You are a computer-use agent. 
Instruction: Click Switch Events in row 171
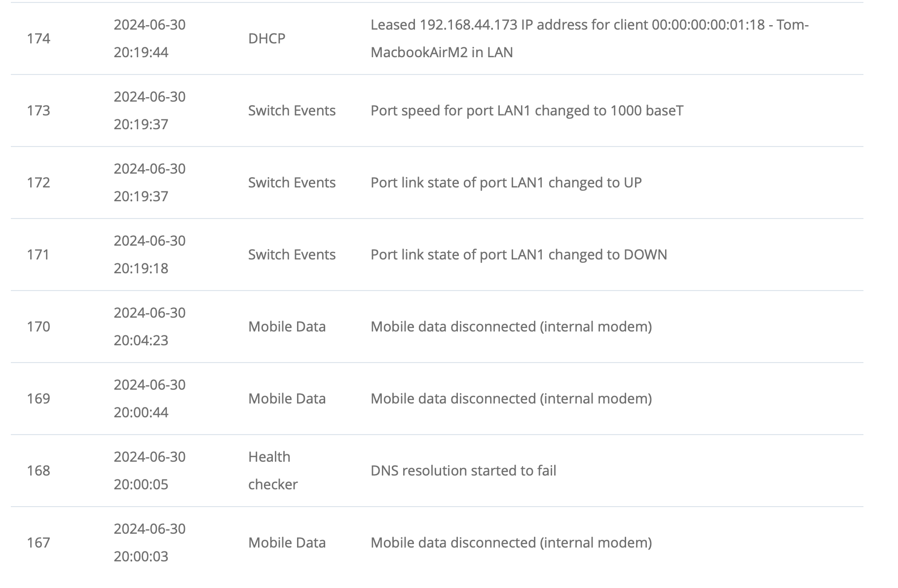coord(292,255)
